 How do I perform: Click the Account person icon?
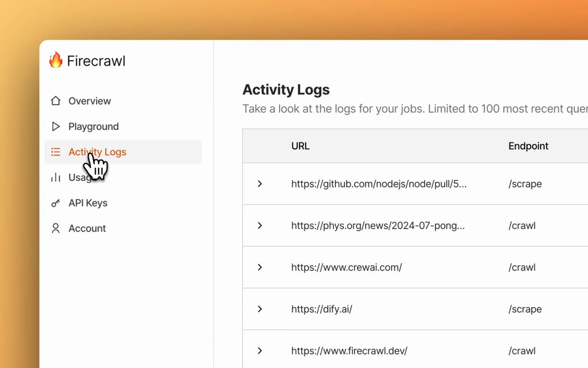tap(56, 228)
